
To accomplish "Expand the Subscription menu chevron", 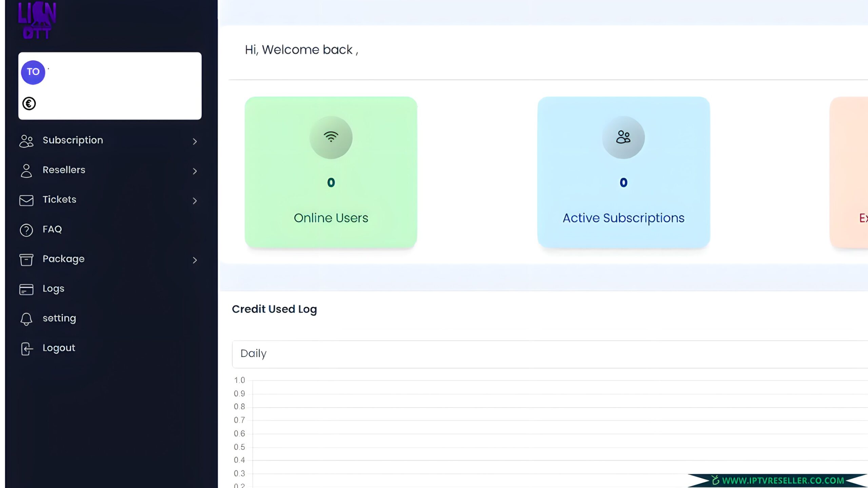I will pos(195,141).
